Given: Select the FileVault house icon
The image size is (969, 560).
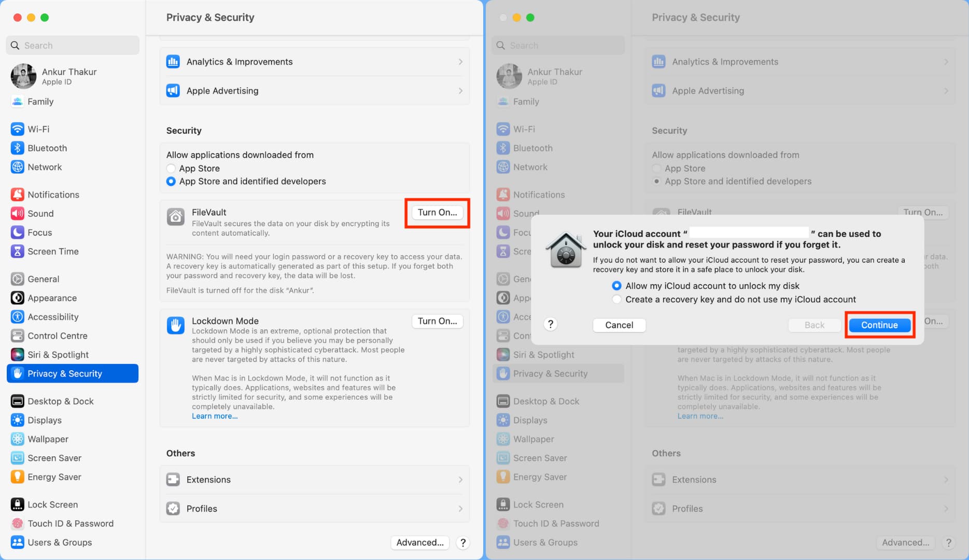Looking at the screenshot, I should pos(175,217).
